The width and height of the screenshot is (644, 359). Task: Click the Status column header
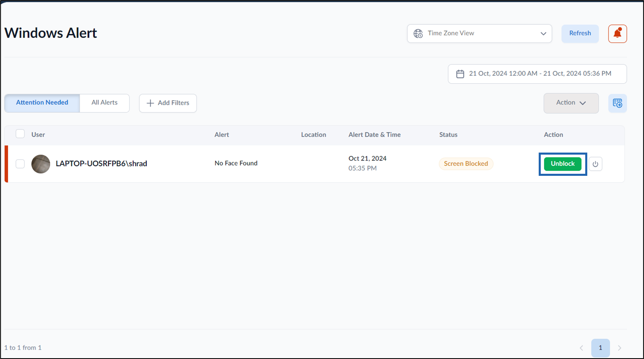tap(448, 135)
